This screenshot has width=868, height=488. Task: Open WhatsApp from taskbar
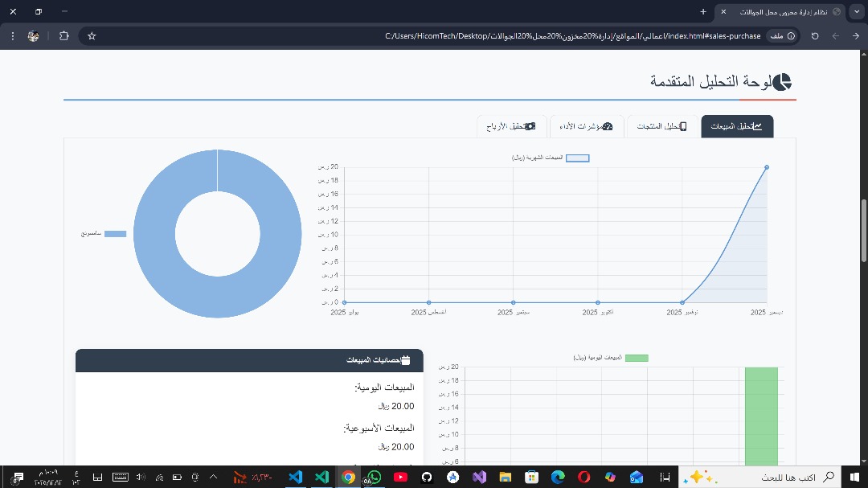(375, 477)
